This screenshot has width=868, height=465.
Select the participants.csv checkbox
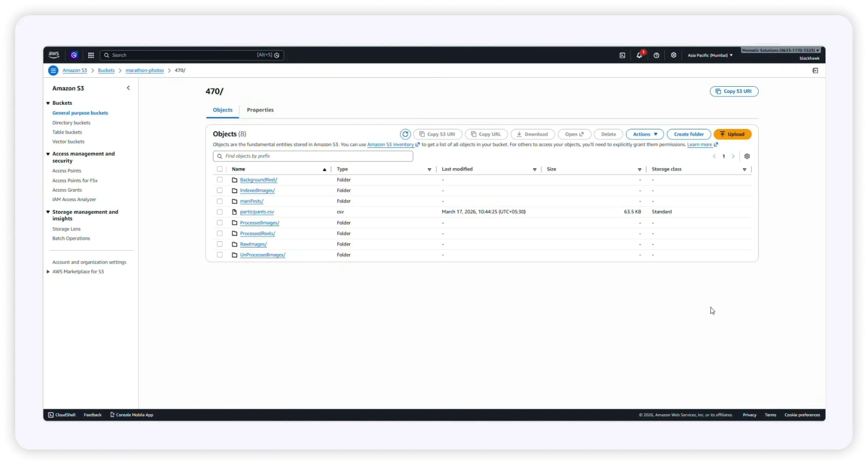[220, 212]
